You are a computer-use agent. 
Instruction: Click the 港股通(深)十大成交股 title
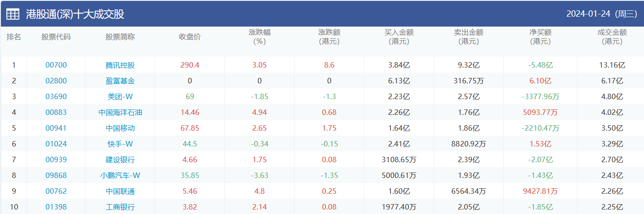[76, 14]
